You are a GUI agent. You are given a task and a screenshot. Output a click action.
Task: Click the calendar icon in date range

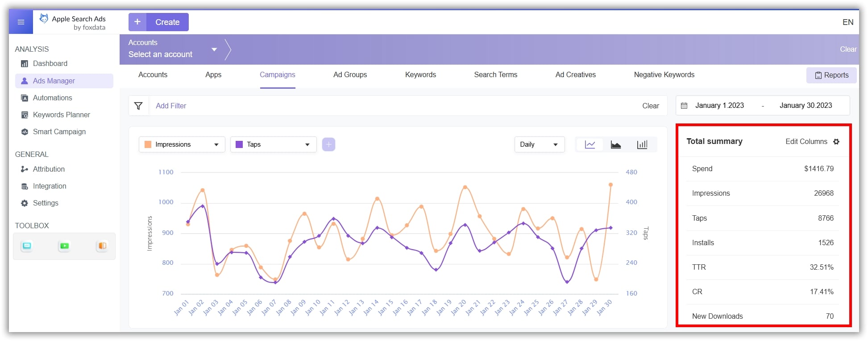click(x=684, y=106)
